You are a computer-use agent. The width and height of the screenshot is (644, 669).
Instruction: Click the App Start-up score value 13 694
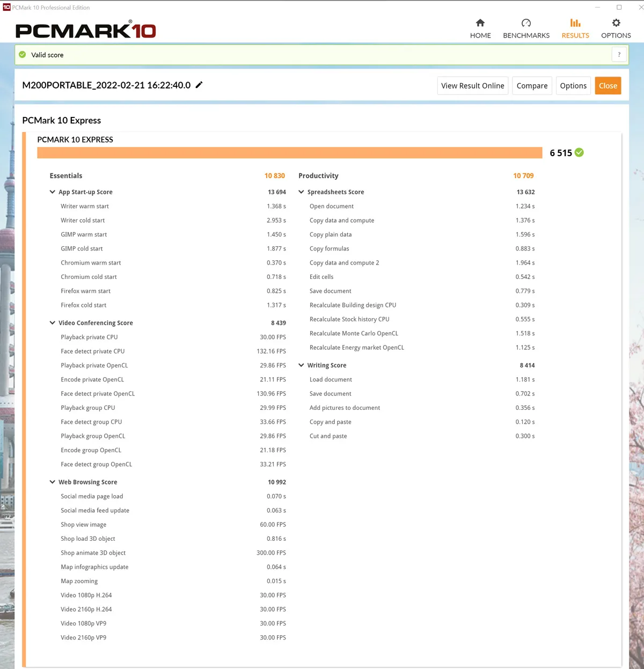click(x=277, y=192)
